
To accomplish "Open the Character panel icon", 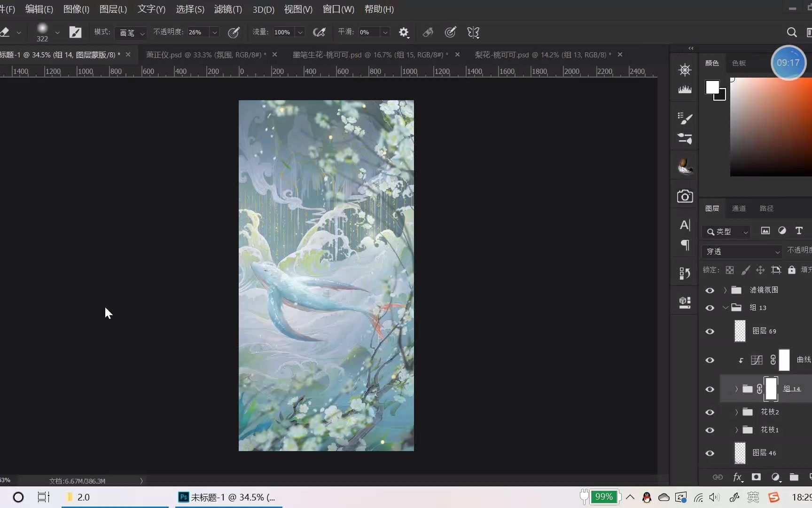I will [685, 225].
